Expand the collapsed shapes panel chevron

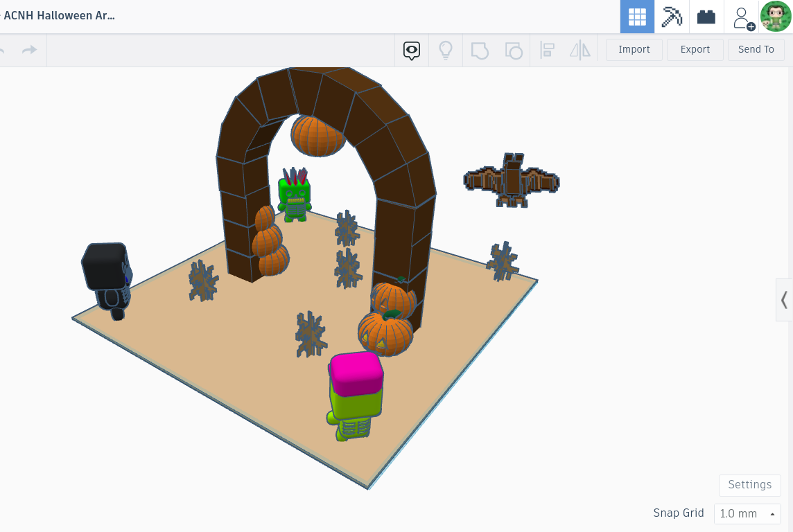785,300
